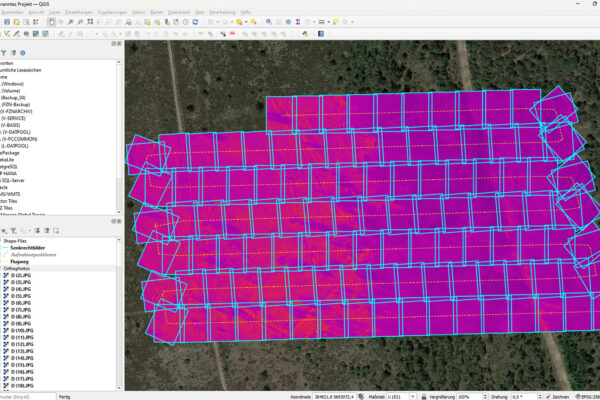This screenshot has width=600, height=400.
Task: Remove layer icon in layers panel
Action: click(x=56, y=231)
